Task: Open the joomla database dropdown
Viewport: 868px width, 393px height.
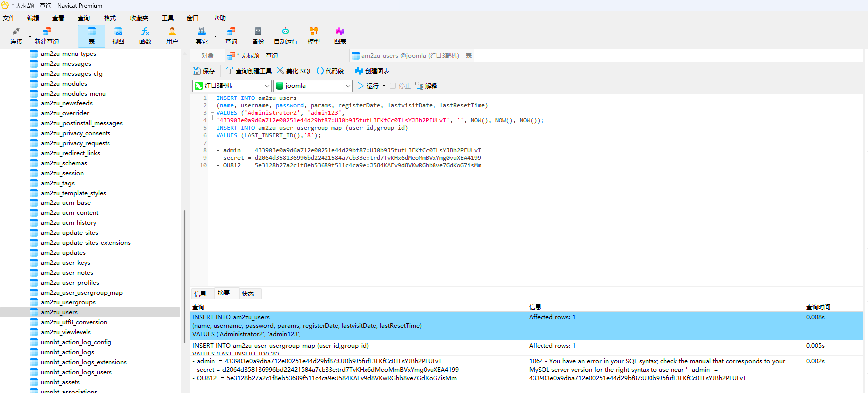Action: 348,86
